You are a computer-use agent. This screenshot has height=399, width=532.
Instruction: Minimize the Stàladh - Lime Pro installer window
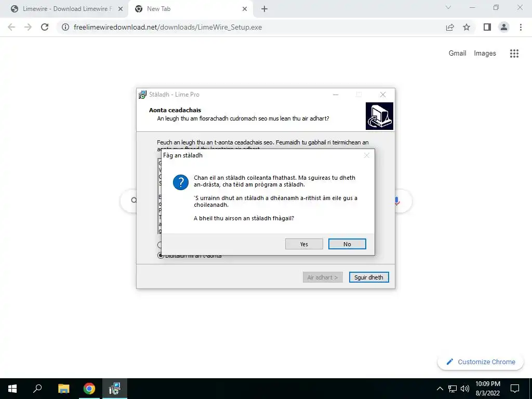tap(336, 95)
